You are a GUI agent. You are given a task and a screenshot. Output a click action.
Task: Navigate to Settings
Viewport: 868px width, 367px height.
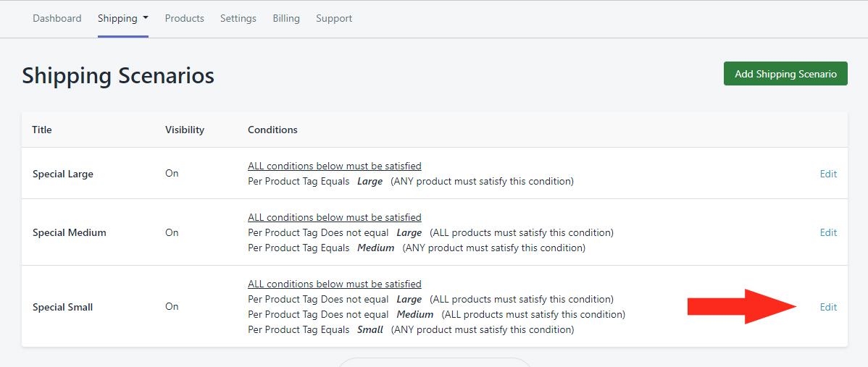238,19
